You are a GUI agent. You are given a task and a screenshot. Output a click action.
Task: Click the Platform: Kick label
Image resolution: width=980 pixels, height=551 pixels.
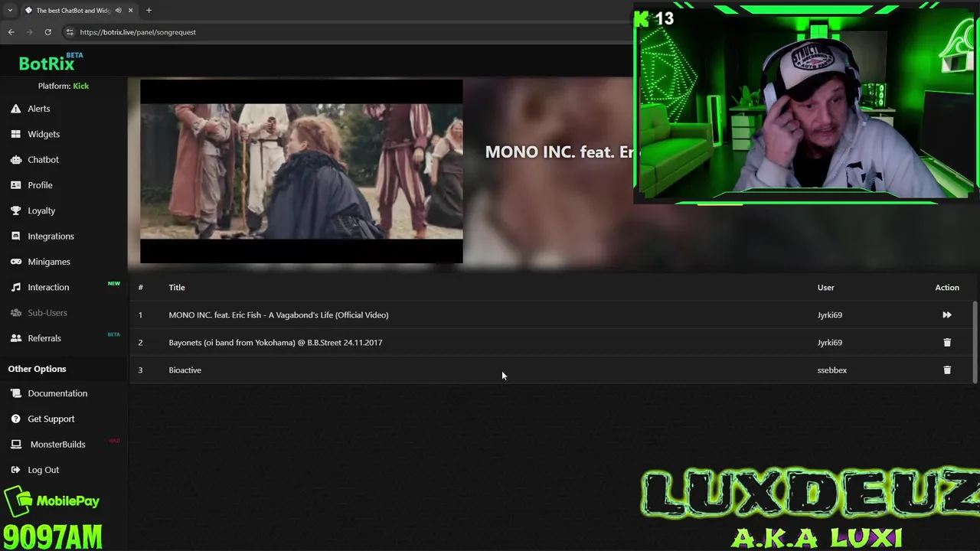pos(64,86)
